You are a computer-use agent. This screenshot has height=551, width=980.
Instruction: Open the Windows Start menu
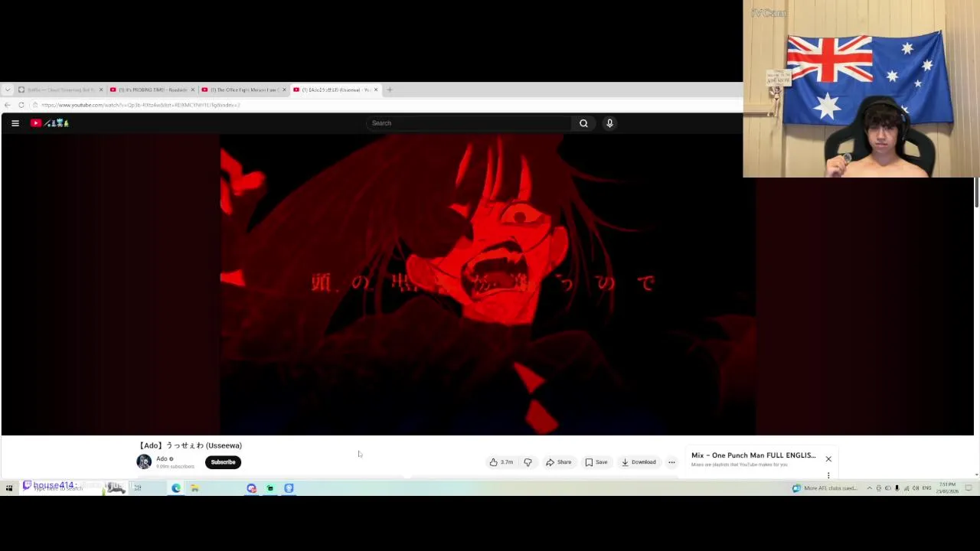(9, 487)
